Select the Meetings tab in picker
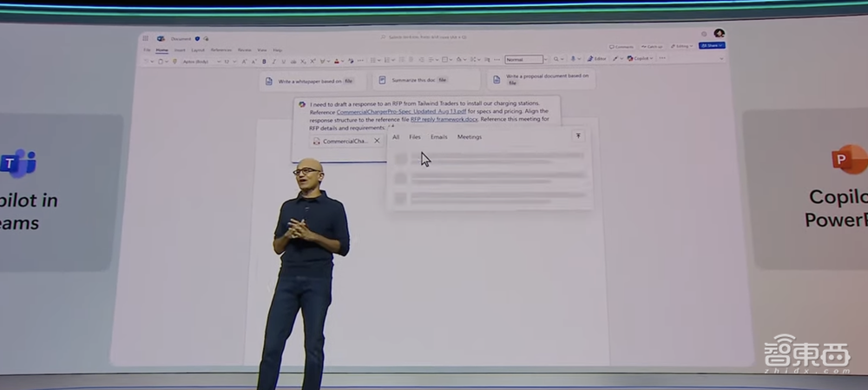The width and height of the screenshot is (868, 390). pyautogui.click(x=469, y=137)
